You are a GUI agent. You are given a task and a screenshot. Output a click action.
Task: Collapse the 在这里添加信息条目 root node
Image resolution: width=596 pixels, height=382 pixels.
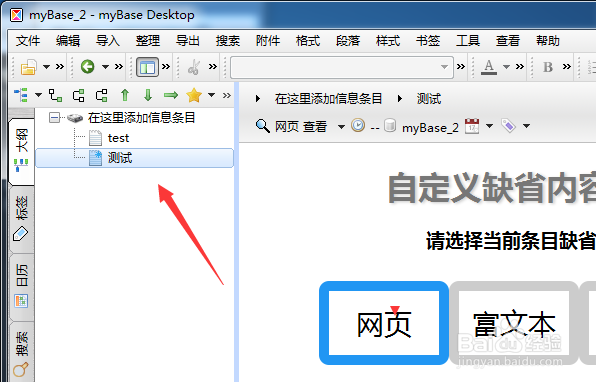pyautogui.click(x=55, y=118)
